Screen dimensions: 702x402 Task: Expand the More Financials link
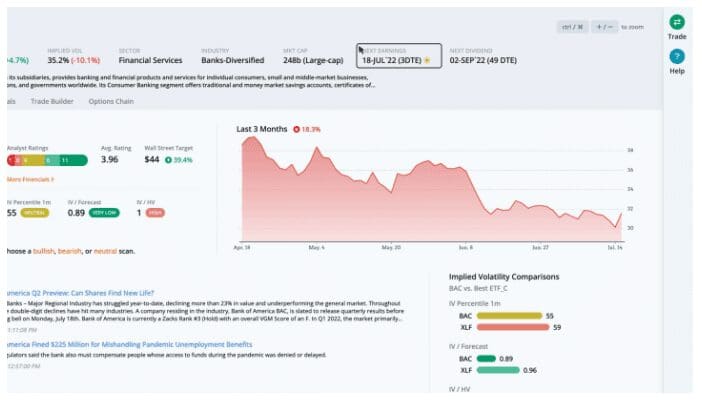coord(30,179)
